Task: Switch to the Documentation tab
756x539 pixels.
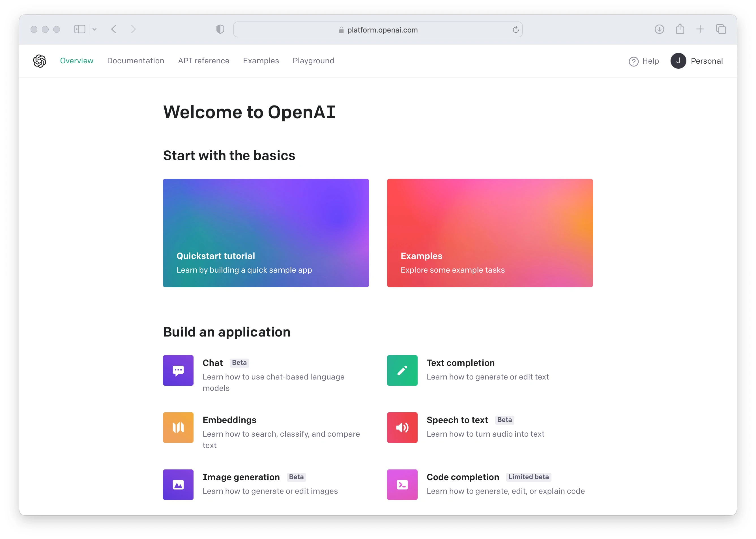Action: click(136, 61)
